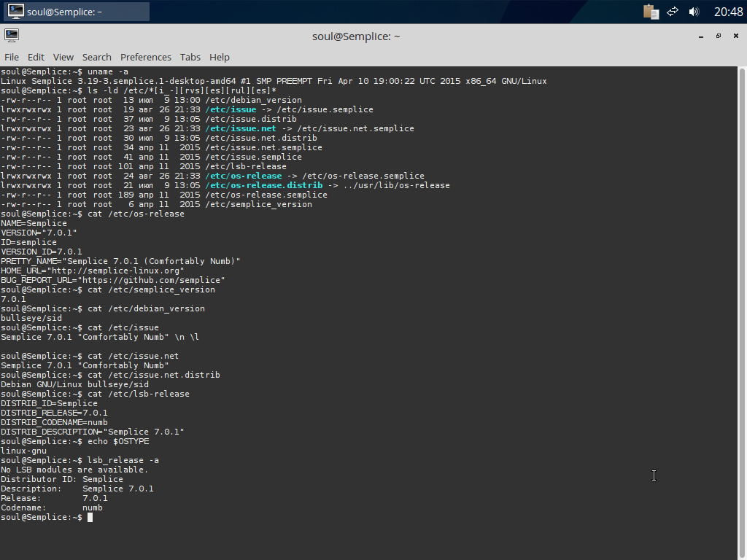Click the 'uname -a' command text
Screen dimensions: 747x560
click(108, 71)
